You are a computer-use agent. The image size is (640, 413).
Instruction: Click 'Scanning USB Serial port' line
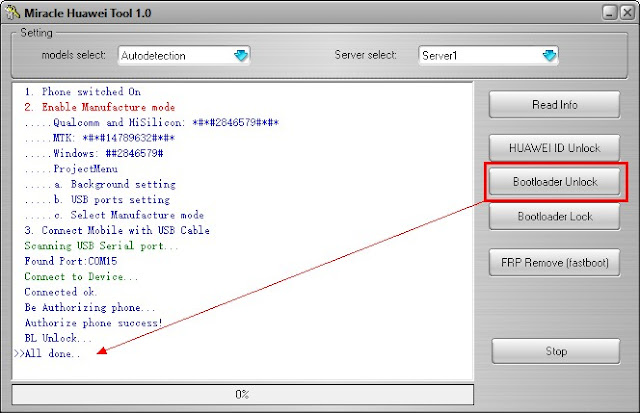pos(101,246)
